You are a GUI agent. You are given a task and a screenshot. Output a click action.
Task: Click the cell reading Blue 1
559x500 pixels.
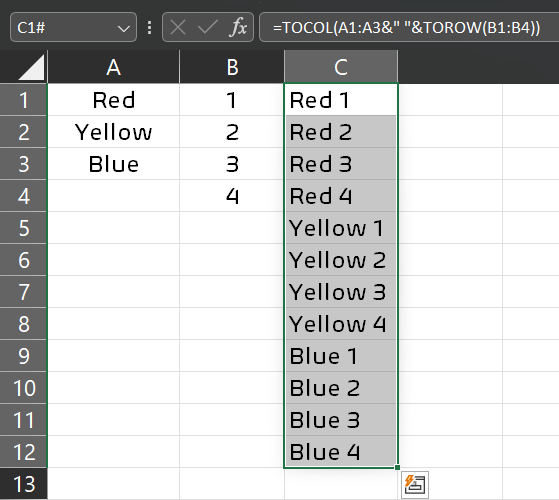[x=341, y=356]
